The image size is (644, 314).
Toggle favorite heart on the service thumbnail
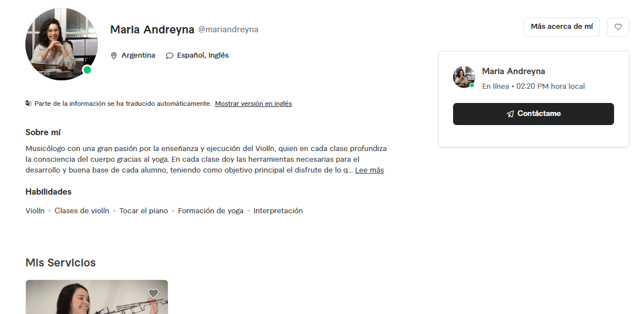click(x=153, y=294)
